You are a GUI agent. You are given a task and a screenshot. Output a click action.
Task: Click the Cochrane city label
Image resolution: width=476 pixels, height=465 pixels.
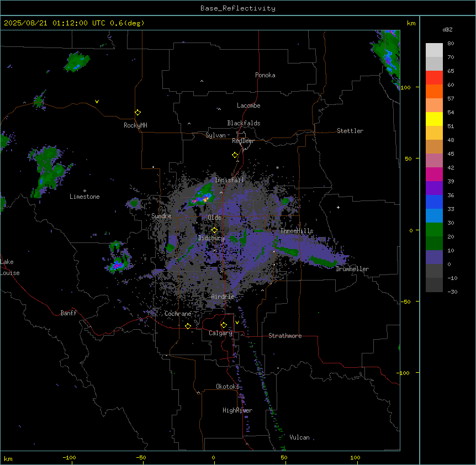point(178,314)
